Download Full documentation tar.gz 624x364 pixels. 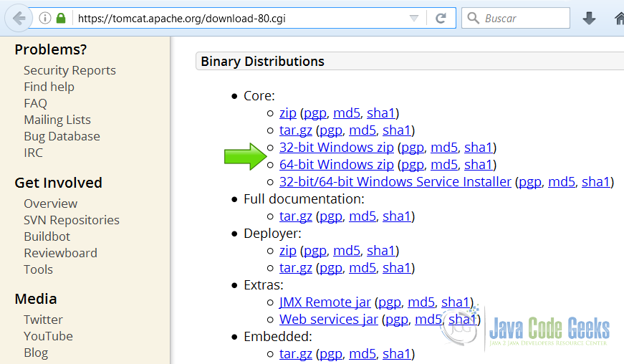296,216
